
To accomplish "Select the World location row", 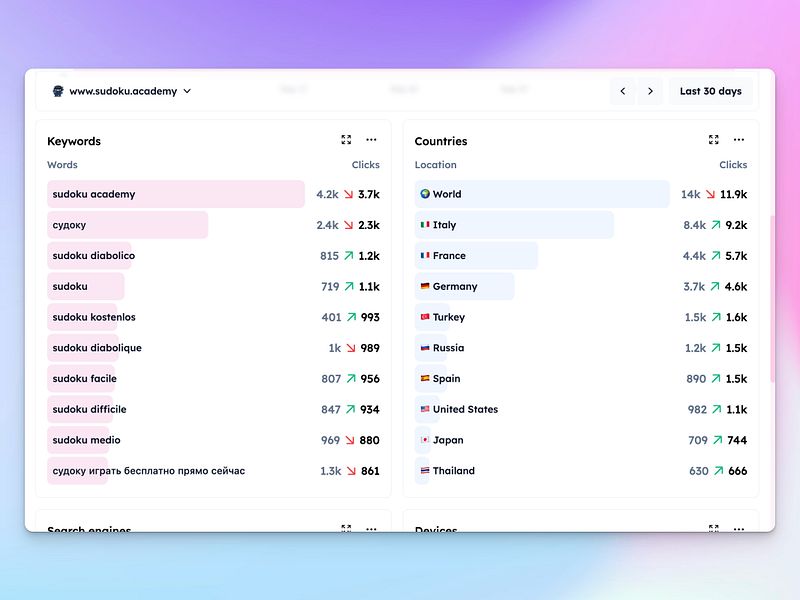I will point(581,194).
